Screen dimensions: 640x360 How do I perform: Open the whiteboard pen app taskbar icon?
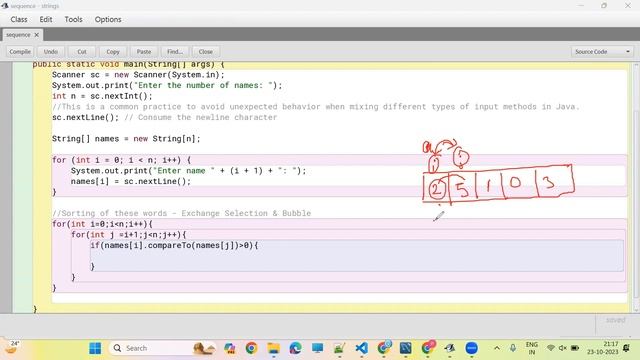click(x=340, y=348)
